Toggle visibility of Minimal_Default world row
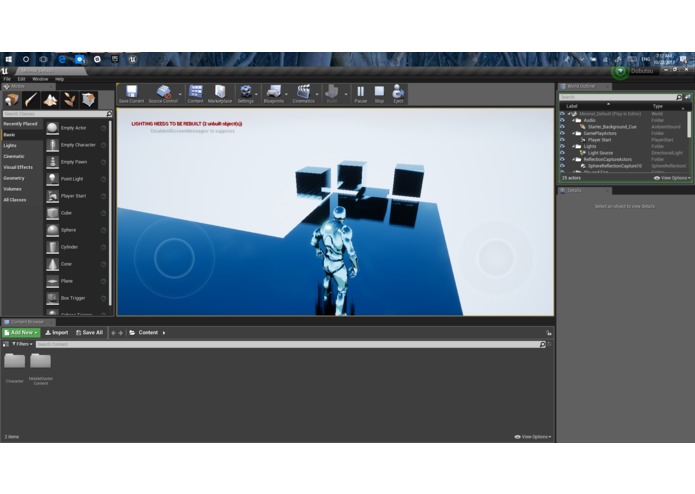 (562, 114)
